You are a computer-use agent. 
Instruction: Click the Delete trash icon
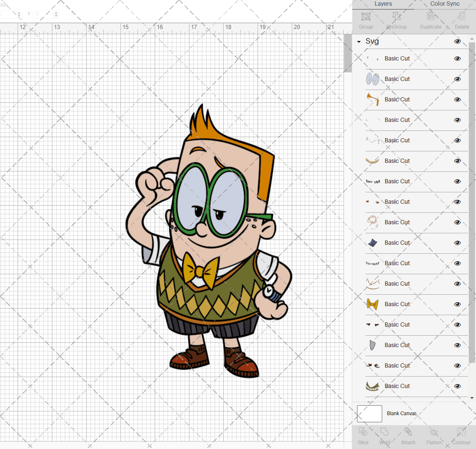[462, 16]
